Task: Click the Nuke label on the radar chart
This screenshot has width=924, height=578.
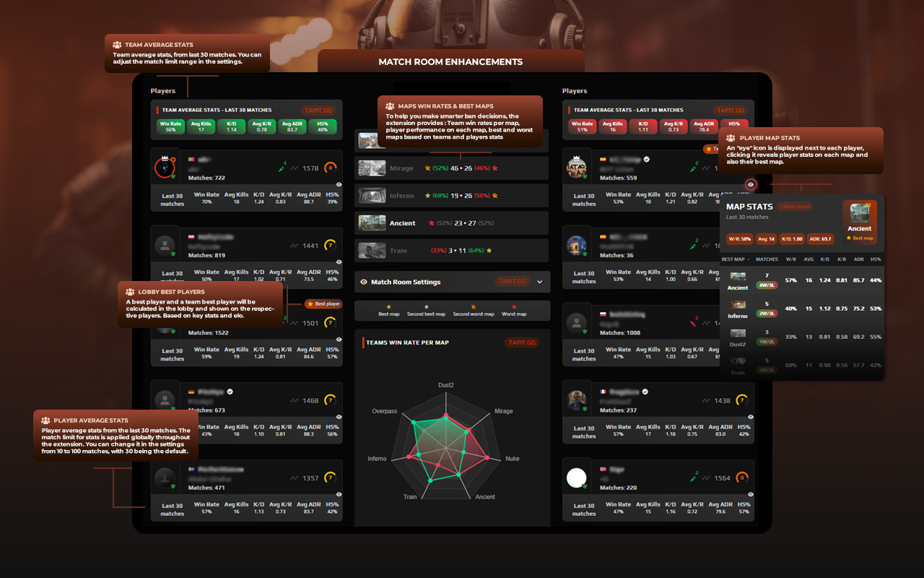Action: [512, 459]
